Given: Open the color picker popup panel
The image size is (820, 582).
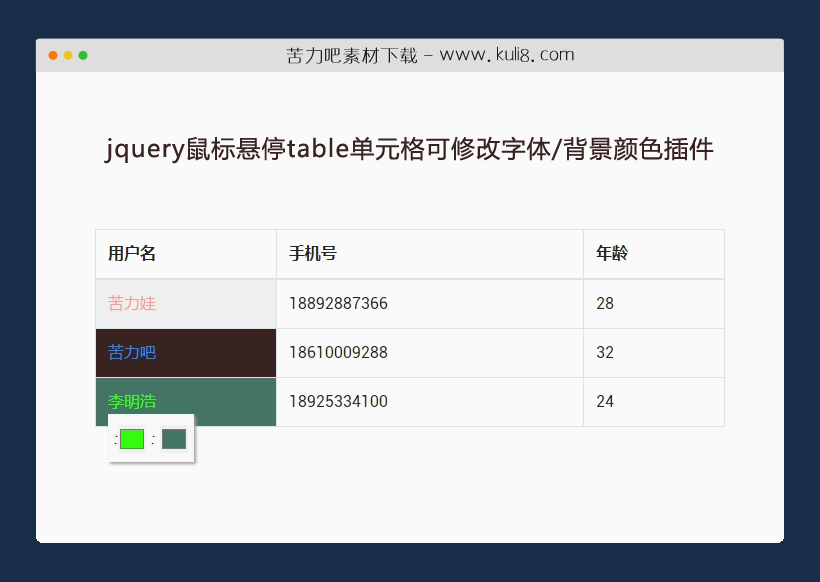Looking at the screenshot, I should click(x=150, y=438).
